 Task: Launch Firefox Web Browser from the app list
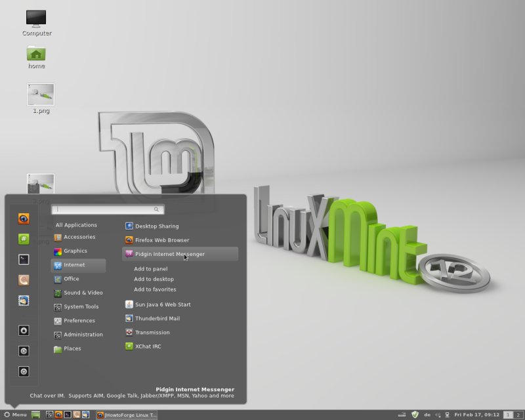click(x=180, y=240)
